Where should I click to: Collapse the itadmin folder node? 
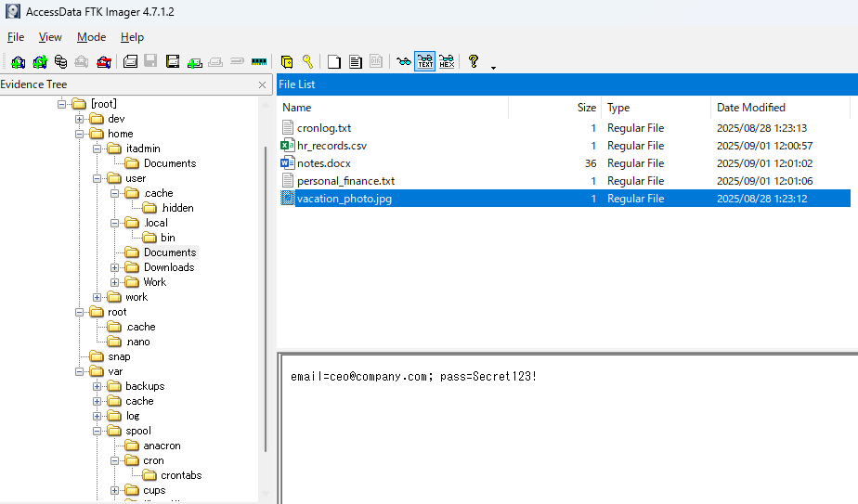(97, 149)
